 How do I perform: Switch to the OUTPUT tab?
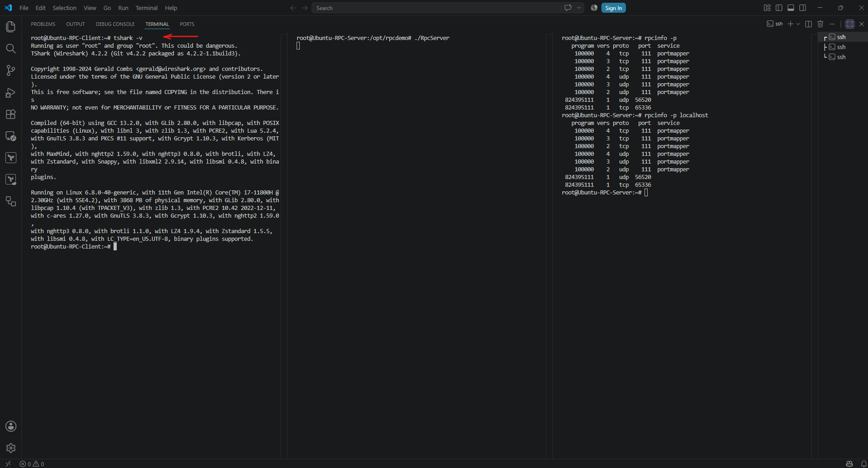pyautogui.click(x=75, y=24)
